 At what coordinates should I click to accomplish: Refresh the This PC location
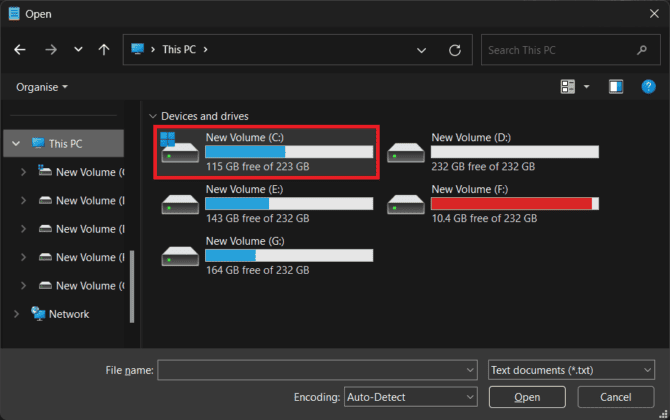(455, 49)
